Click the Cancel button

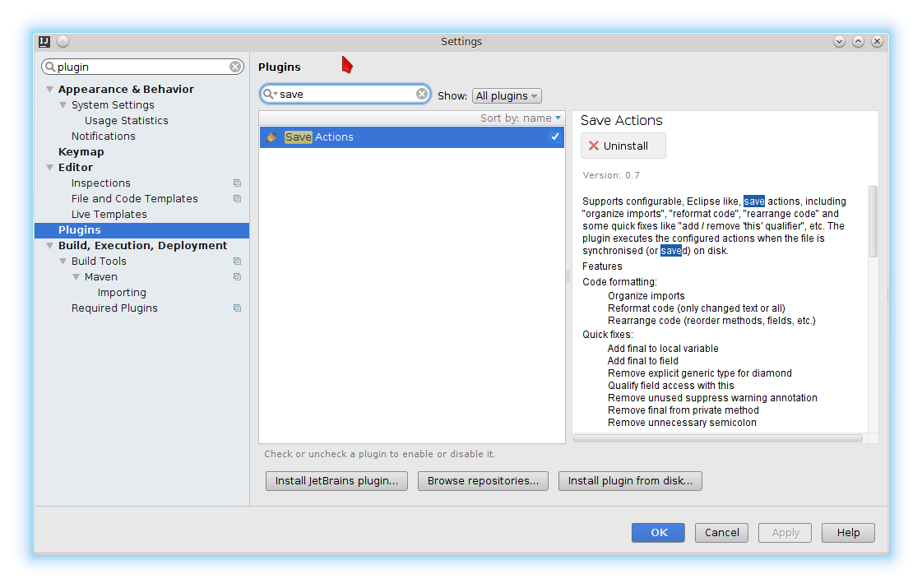(x=721, y=533)
